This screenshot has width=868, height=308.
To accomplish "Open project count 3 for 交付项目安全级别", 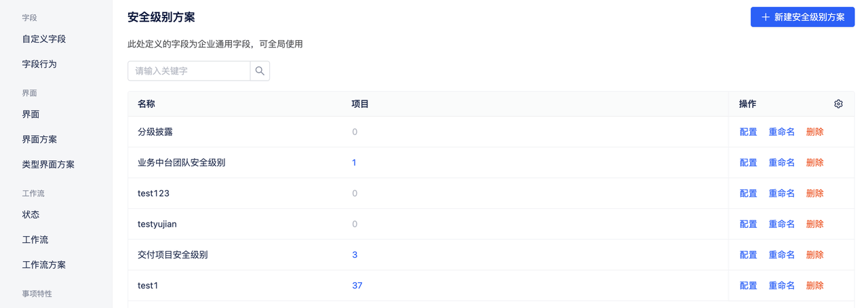I will click(x=355, y=255).
